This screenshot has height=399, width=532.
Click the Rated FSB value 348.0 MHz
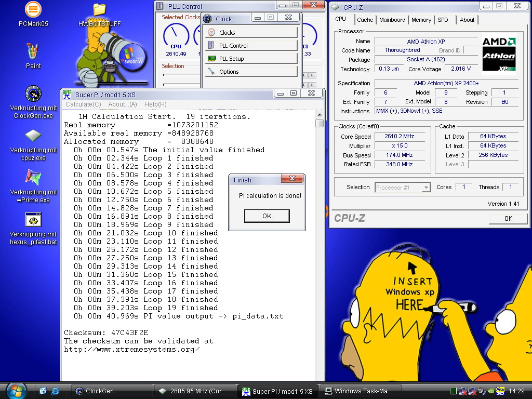click(x=400, y=164)
